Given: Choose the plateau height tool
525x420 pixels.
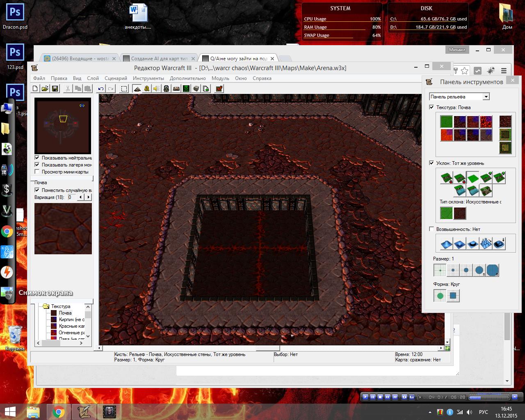Looking at the screenshot, I should (x=472, y=244).
